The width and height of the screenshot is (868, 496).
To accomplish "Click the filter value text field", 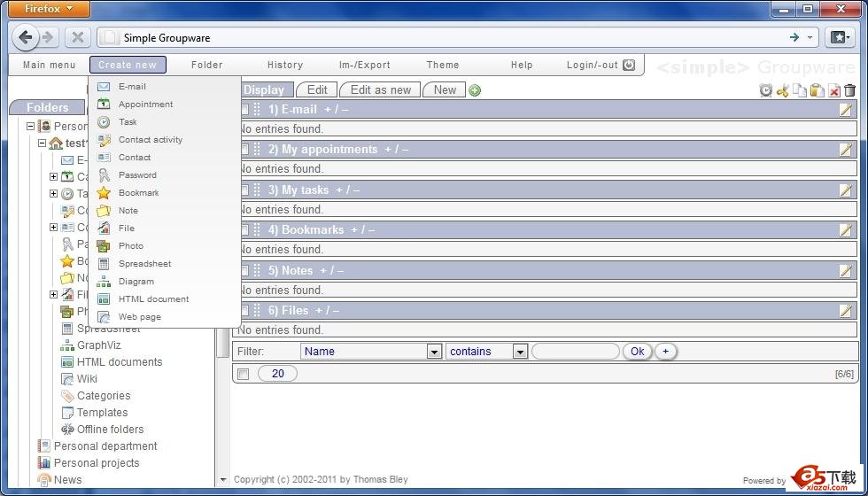I will tap(575, 352).
